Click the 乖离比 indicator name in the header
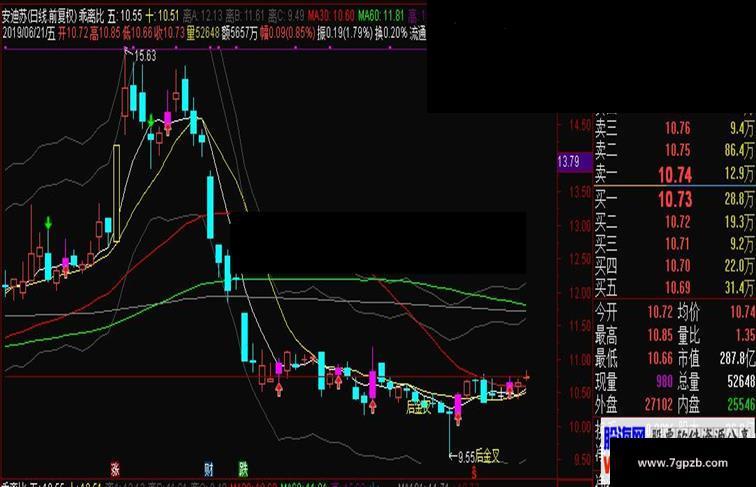The width and height of the screenshot is (756, 487). coord(92,16)
